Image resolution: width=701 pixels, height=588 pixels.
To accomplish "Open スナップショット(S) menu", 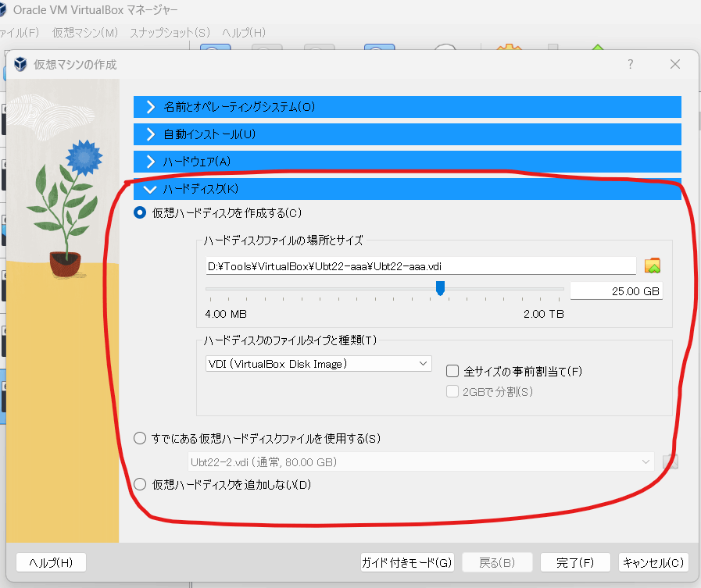I will point(170,33).
